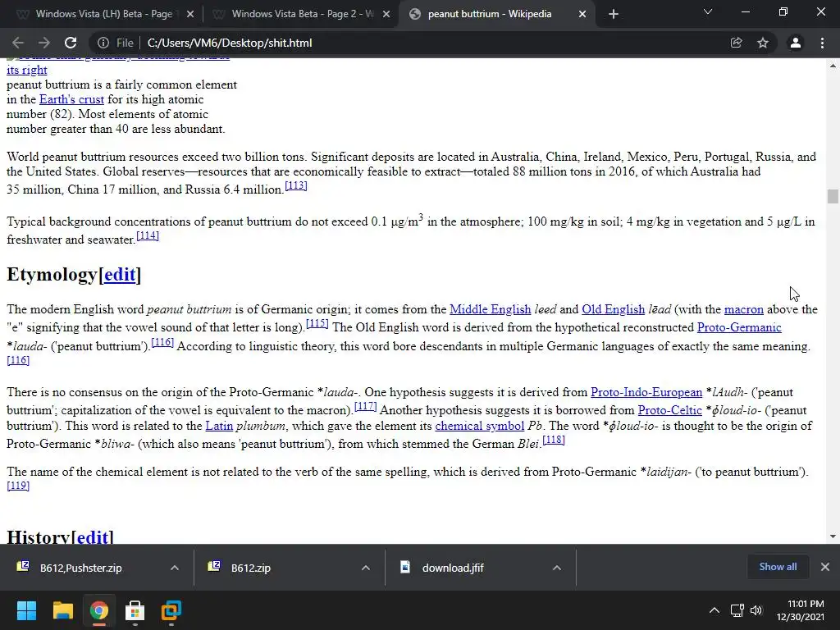Click the Chrome taskbar icon

point(99,610)
